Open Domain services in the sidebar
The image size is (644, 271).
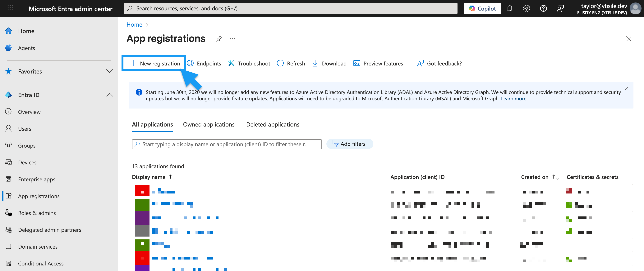(x=38, y=247)
